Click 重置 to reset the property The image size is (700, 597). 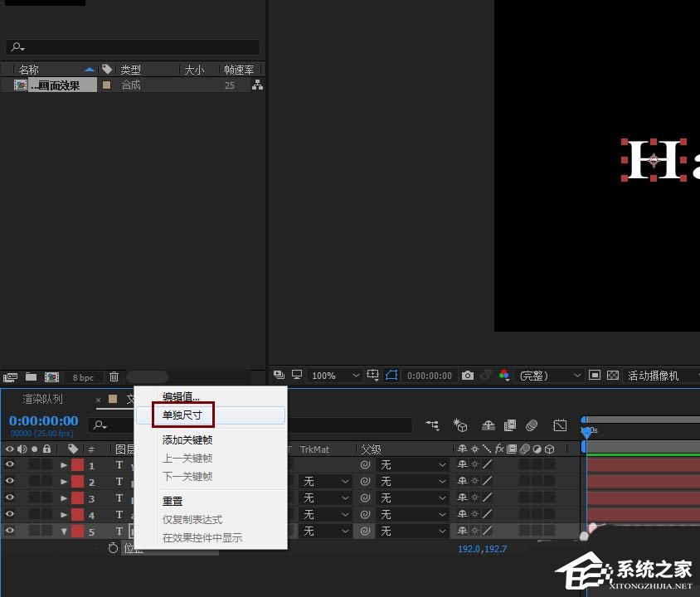172,500
